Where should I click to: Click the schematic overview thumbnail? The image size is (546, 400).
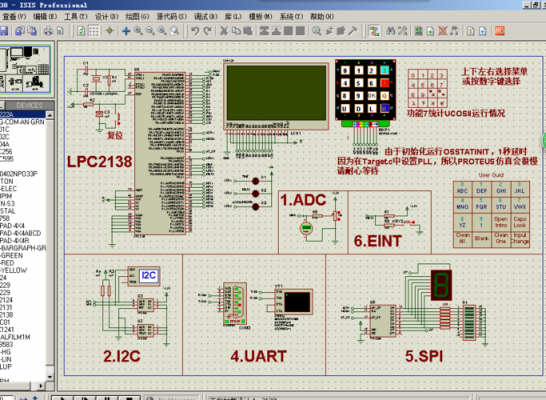click(x=25, y=69)
